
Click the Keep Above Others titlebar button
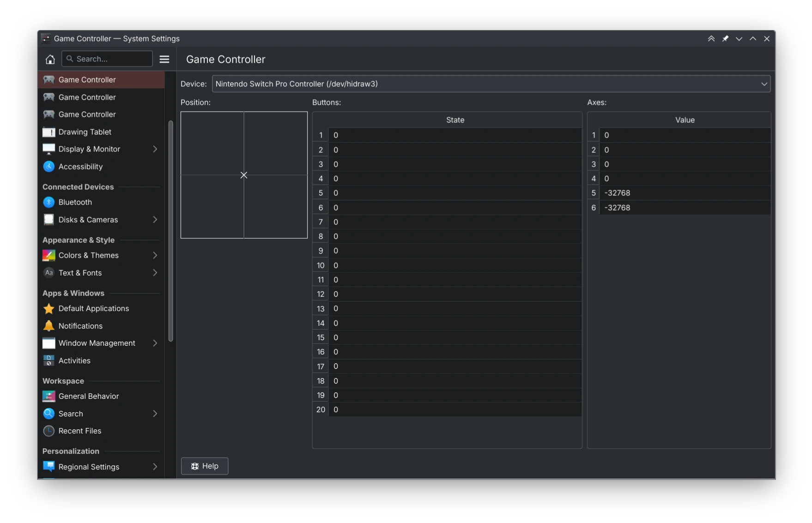(x=711, y=39)
